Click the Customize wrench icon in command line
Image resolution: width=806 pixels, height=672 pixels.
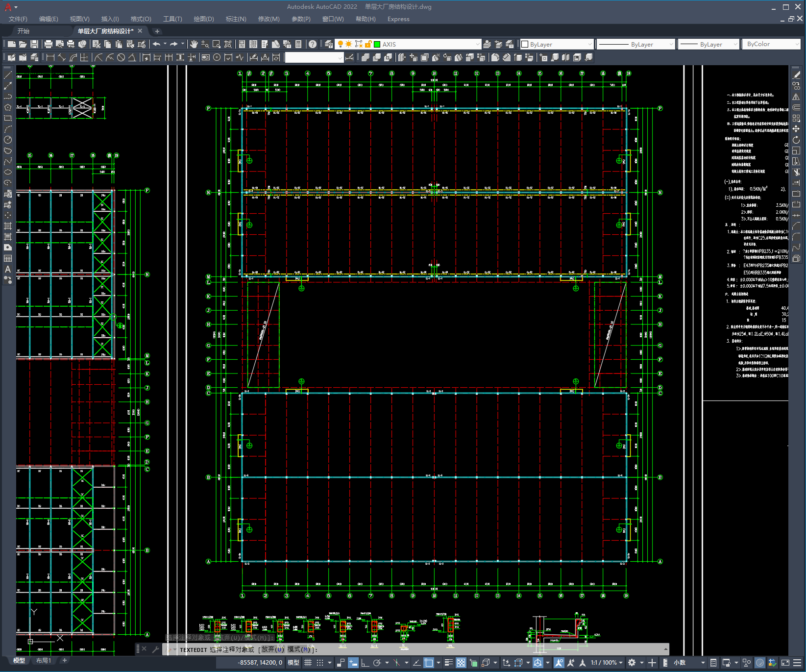tap(155, 649)
